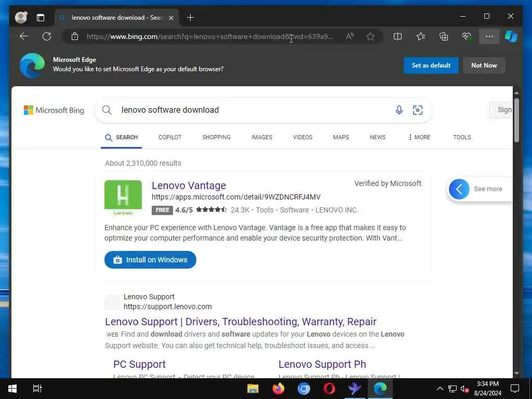The width and height of the screenshot is (532, 399).
Task: Go back with the back arrow
Action: pos(24,36)
